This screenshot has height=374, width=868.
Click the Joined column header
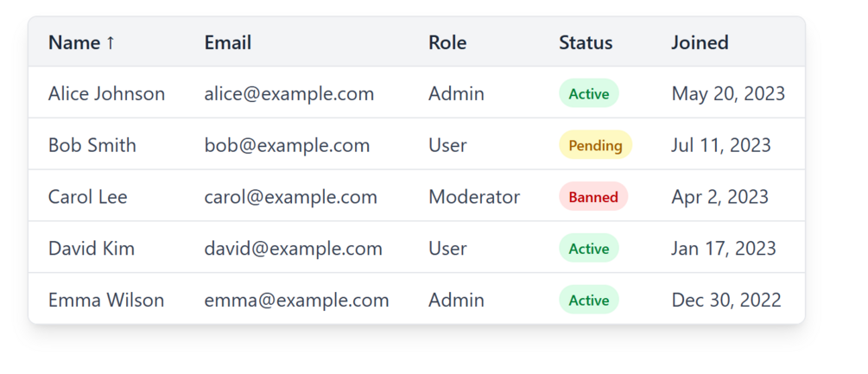(x=700, y=42)
